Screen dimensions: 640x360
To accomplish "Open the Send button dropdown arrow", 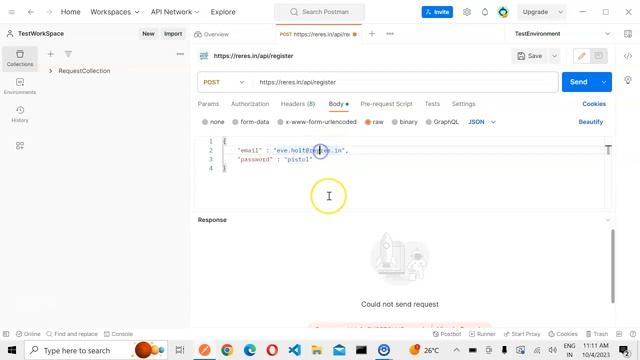I will [x=604, y=82].
